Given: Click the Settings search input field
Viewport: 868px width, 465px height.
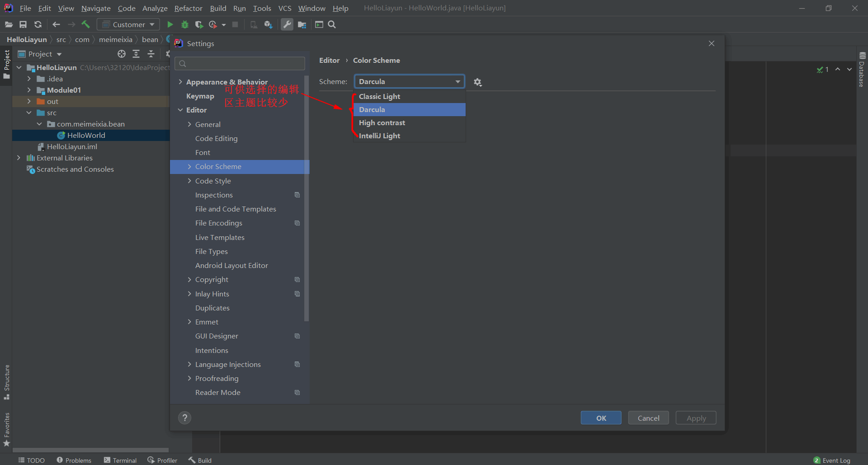Looking at the screenshot, I should tap(240, 63).
